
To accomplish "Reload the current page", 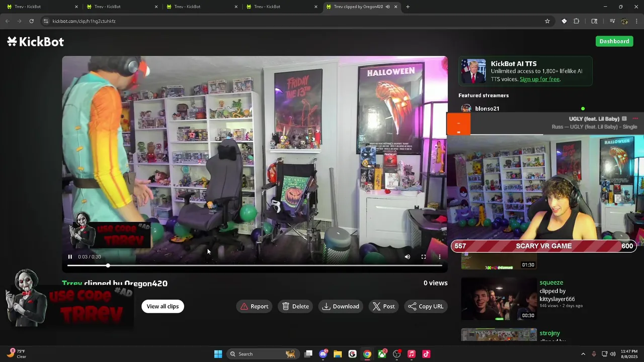I will [x=31, y=21].
